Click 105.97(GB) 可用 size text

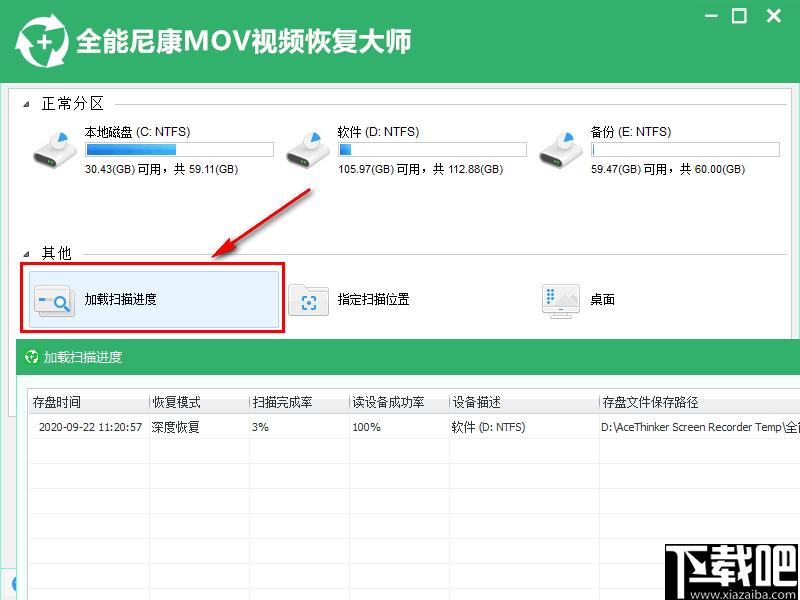tap(377, 169)
